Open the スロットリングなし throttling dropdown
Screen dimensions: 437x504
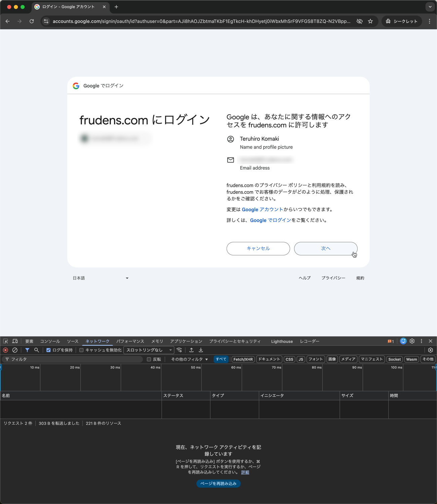(x=149, y=350)
